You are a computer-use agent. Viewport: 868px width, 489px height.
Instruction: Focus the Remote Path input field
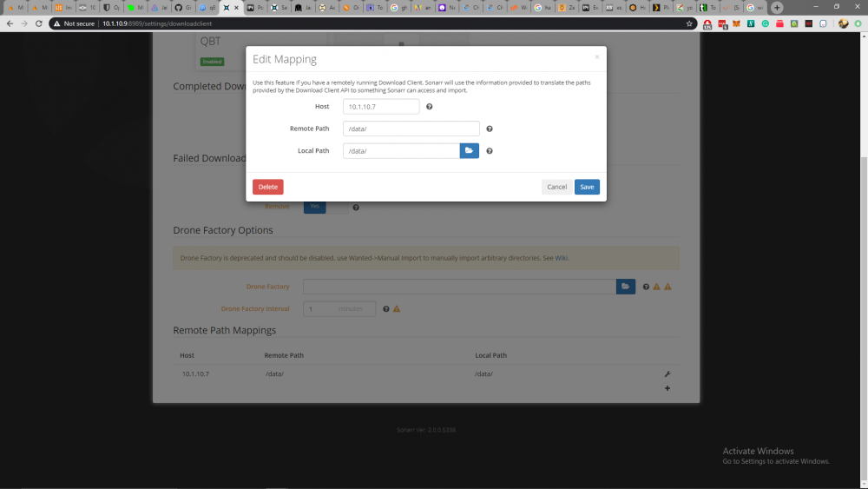tap(411, 129)
